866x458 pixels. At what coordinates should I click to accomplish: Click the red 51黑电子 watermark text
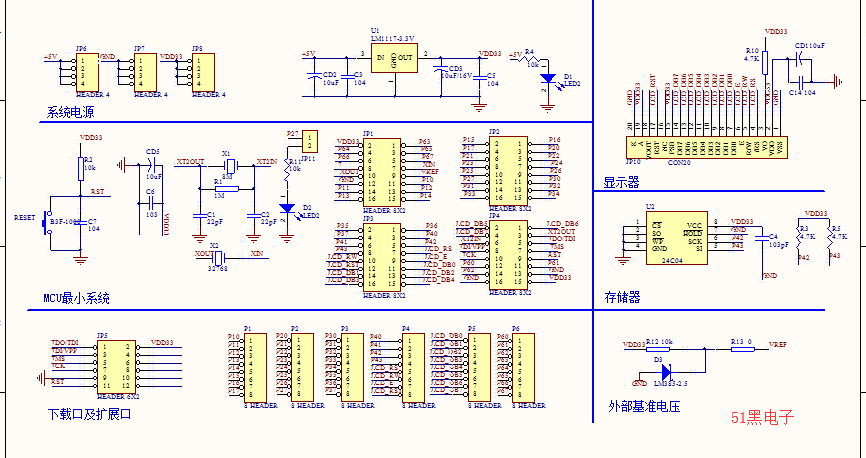(763, 418)
